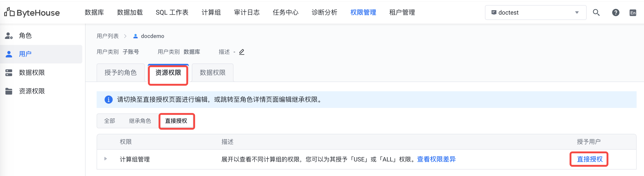The height and width of the screenshot is (176, 644).
Task: Open the 查看权限差异 link
Action: coord(436,159)
